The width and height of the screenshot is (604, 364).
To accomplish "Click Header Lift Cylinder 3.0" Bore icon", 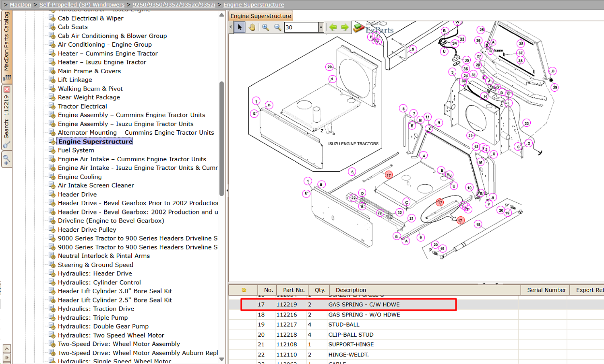I will pyautogui.click(x=52, y=291).
